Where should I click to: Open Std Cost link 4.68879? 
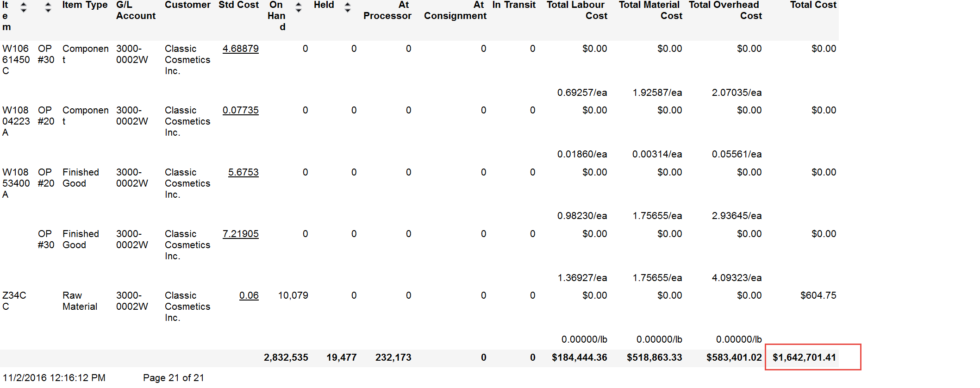(x=240, y=49)
